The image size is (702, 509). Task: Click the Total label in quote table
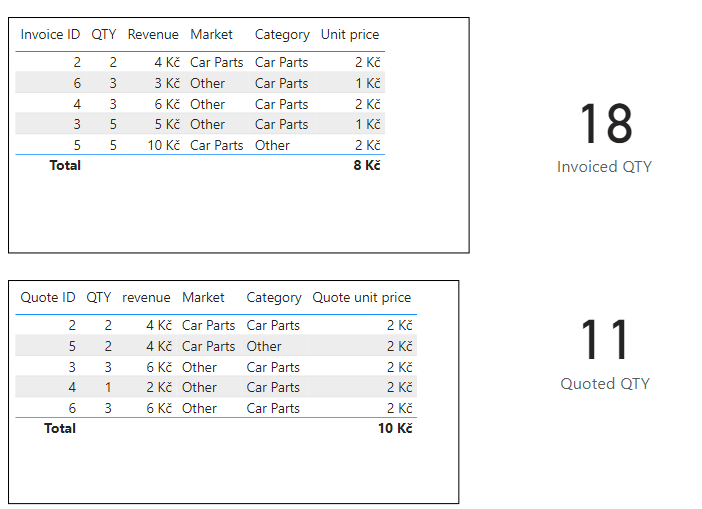coord(60,428)
